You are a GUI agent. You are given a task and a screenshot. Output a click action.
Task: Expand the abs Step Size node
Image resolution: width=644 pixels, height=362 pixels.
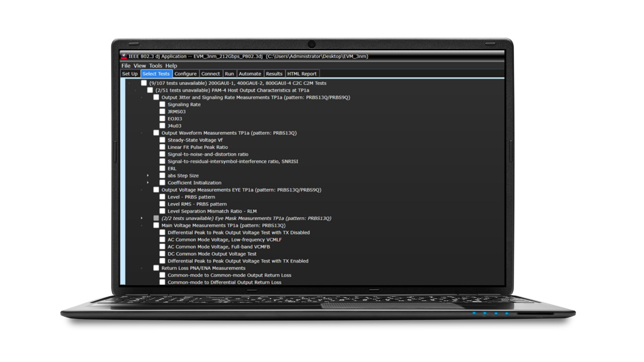click(148, 175)
